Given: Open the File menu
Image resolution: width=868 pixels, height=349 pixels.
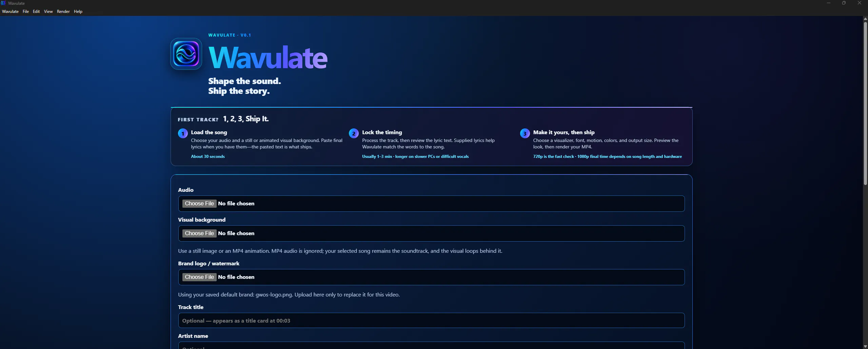Looking at the screenshot, I should click(x=26, y=12).
